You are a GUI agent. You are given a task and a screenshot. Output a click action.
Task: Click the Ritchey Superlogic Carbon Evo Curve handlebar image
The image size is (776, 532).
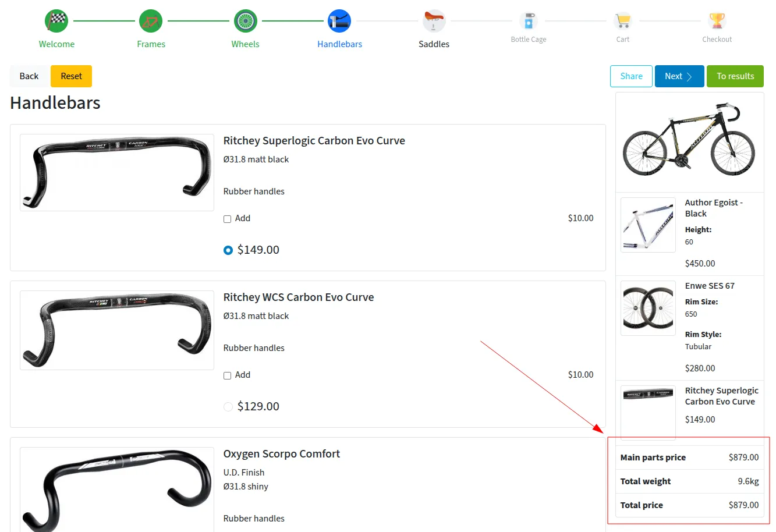pos(117,173)
